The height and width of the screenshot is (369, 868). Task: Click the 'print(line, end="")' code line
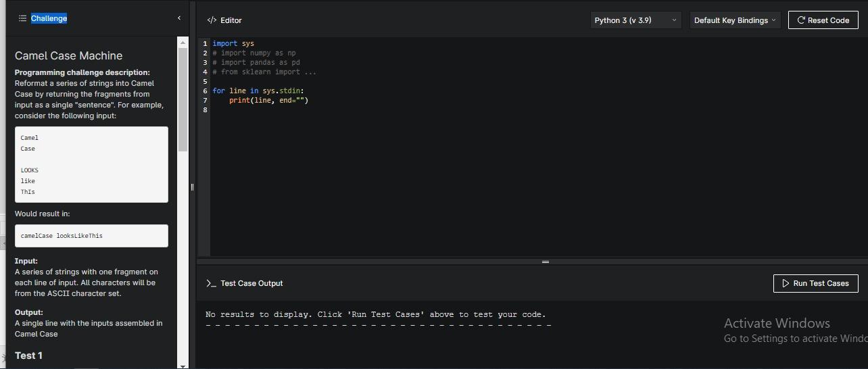[x=268, y=100]
